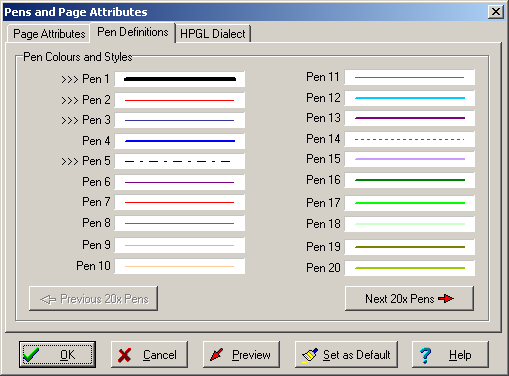509x376 pixels.
Task: Click the green checkmark OK button
Action: pyautogui.click(x=57, y=354)
